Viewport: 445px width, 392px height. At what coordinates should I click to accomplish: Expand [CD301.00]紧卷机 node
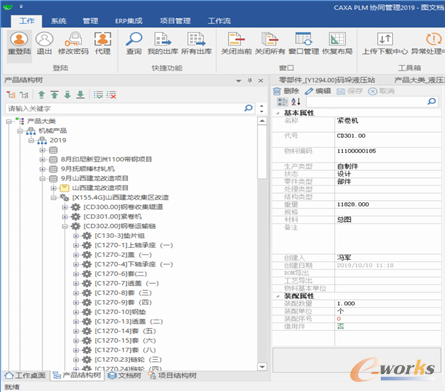65,217
